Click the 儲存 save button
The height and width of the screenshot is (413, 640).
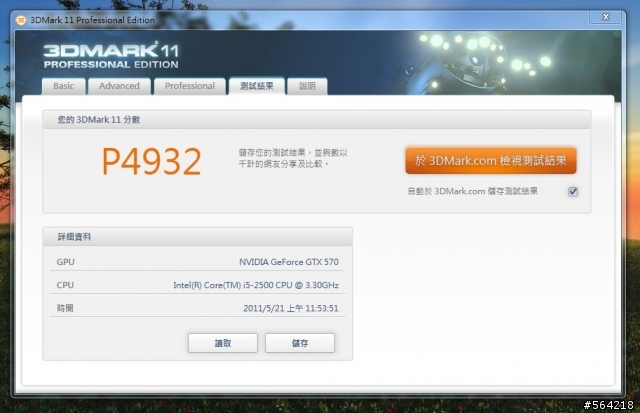(300, 343)
